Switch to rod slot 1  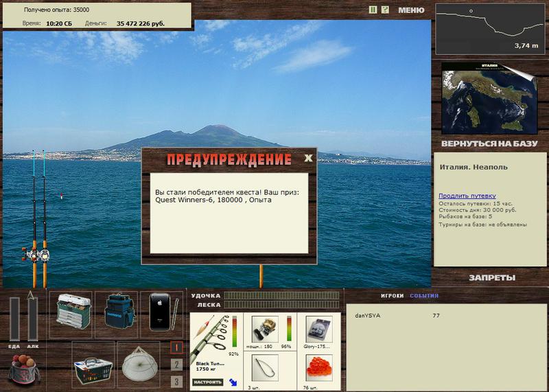coord(176,347)
